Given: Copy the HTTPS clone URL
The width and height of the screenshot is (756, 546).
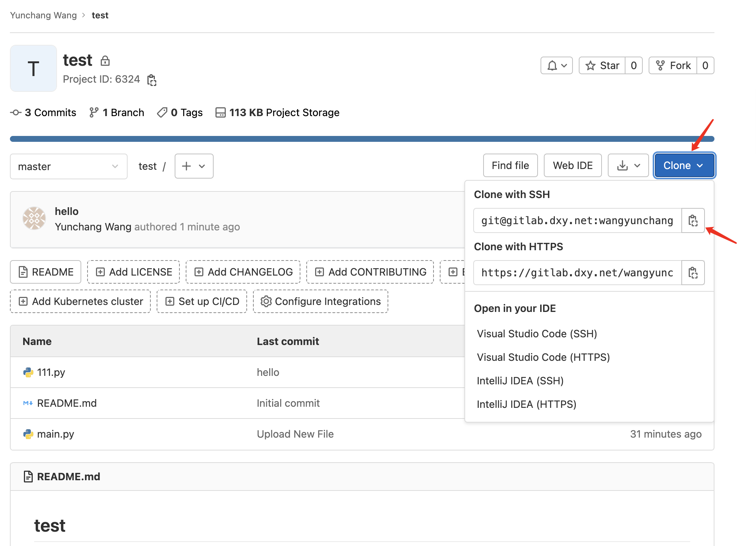Looking at the screenshot, I should click(x=693, y=273).
